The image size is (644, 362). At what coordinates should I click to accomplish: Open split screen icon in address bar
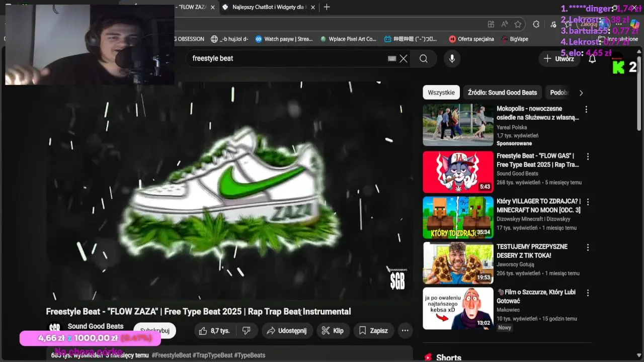(x=491, y=24)
